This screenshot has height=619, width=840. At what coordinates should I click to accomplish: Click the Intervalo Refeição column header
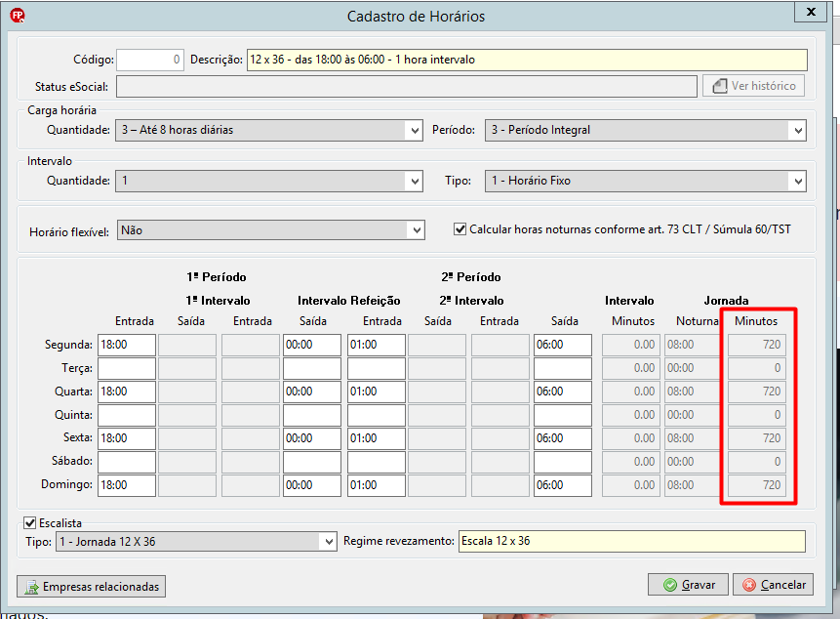coord(348,301)
